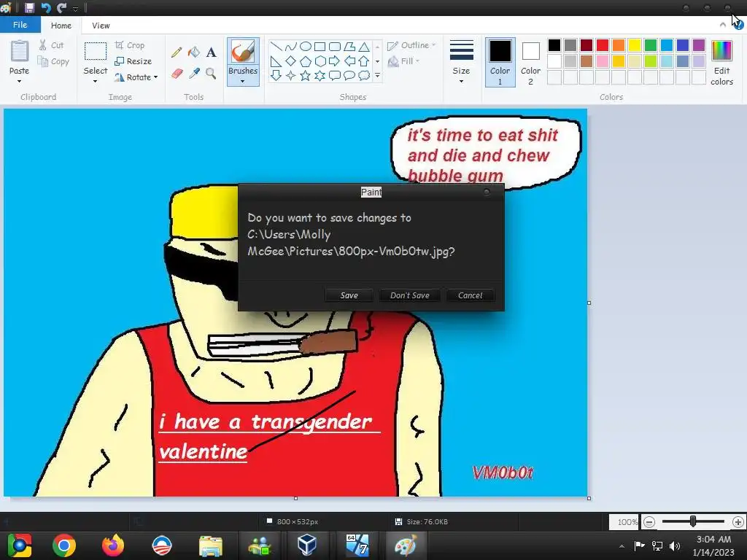Click the Redo arrow in title bar
Image resolution: width=747 pixels, height=560 pixels.
[x=61, y=7]
